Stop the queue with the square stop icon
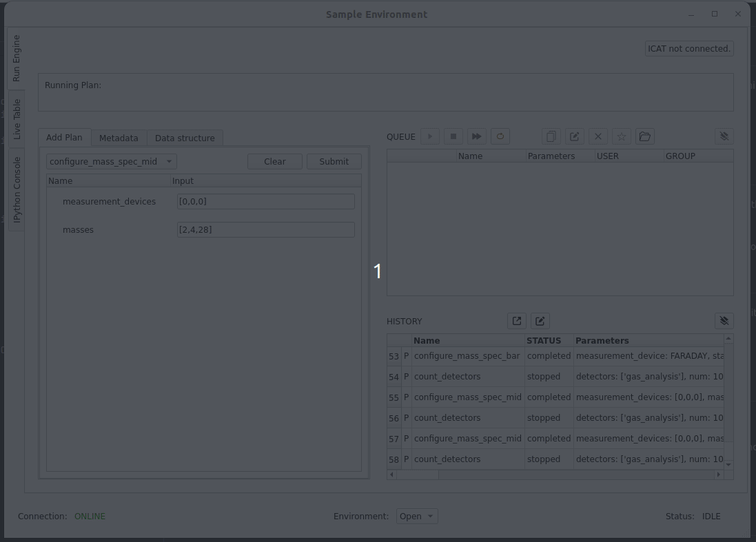This screenshot has width=756, height=542. pyautogui.click(x=453, y=136)
